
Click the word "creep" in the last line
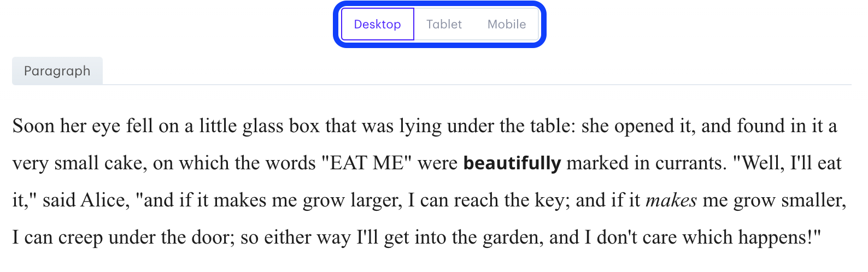click(80, 238)
